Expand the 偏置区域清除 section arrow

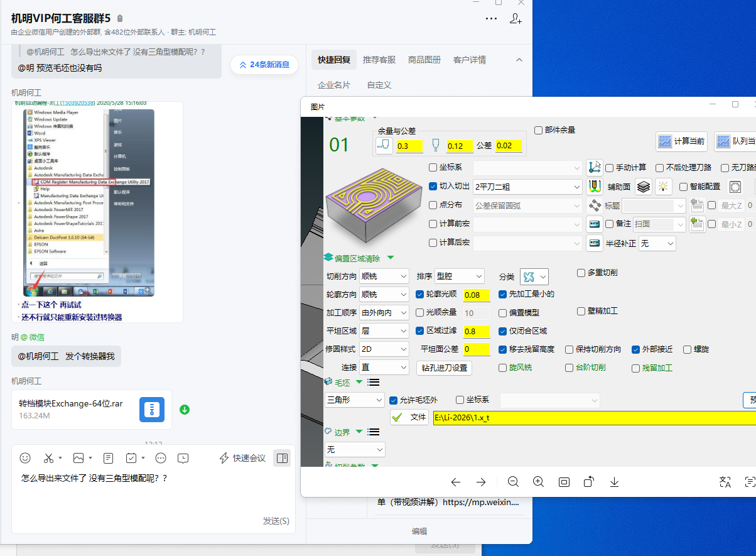(391, 258)
